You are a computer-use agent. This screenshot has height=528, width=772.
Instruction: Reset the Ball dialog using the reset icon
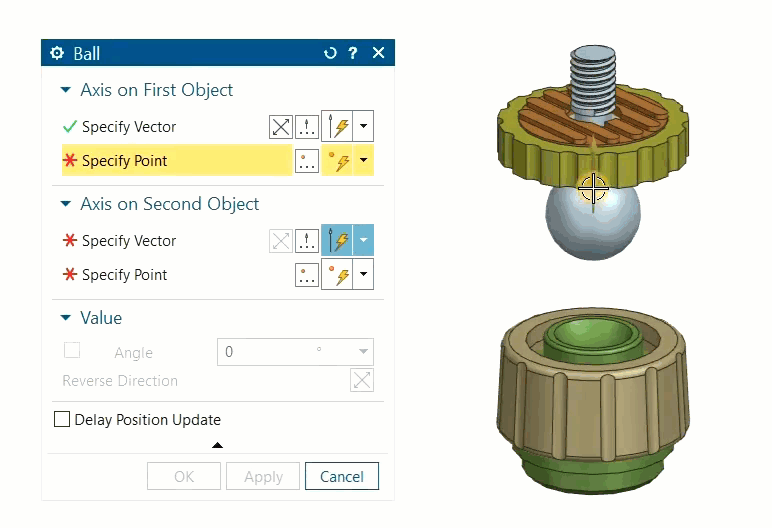(331, 53)
